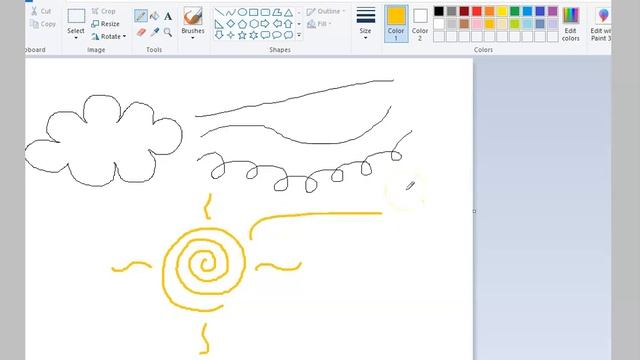Pick the Triangle shape
Image resolution: width=640 pixels, height=360 pixels.
point(288,12)
